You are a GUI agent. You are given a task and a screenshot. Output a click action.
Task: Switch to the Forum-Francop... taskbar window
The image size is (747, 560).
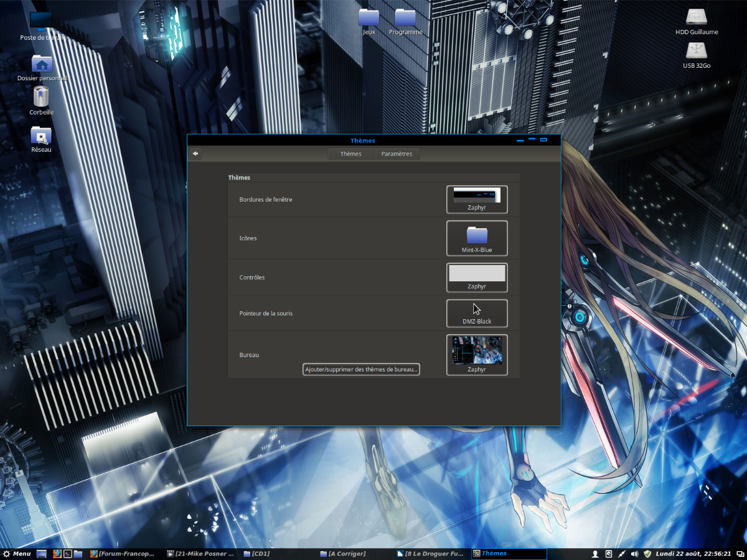[x=123, y=554]
